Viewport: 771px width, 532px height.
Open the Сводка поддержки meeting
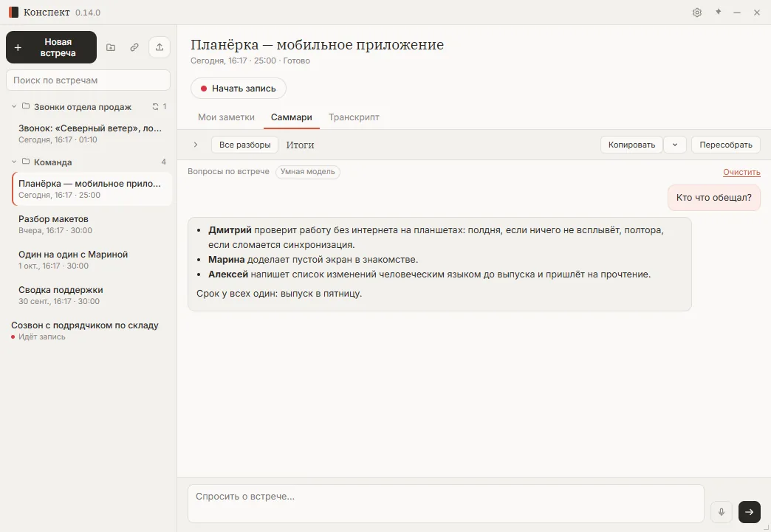pos(92,295)
